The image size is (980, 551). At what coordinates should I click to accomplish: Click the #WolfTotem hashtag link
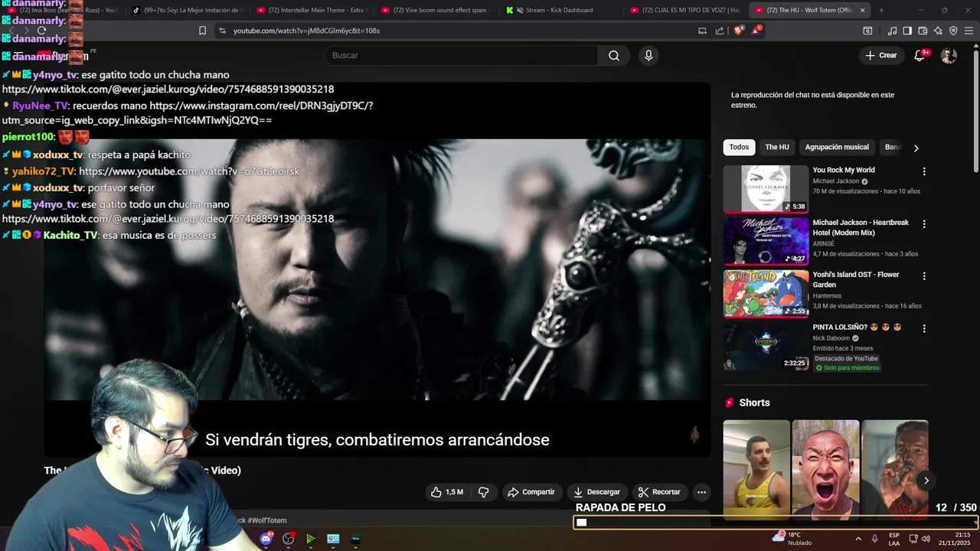point(266,520)
